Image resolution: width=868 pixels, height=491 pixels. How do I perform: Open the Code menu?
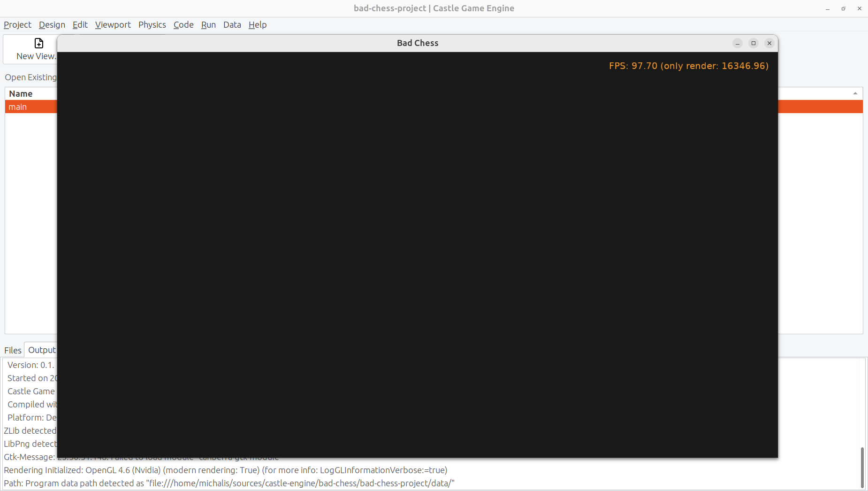point(183,25)
